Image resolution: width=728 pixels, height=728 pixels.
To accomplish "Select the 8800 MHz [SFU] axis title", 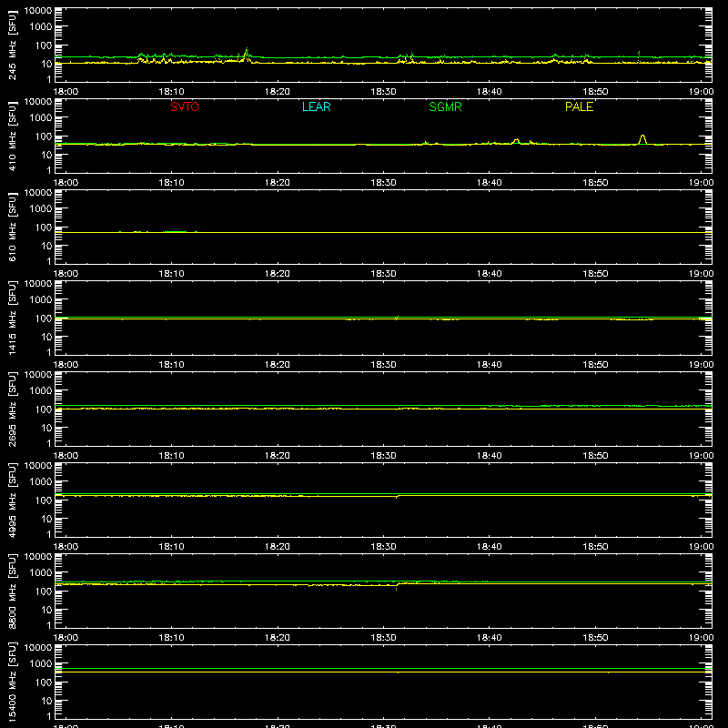I will (12, 591).
